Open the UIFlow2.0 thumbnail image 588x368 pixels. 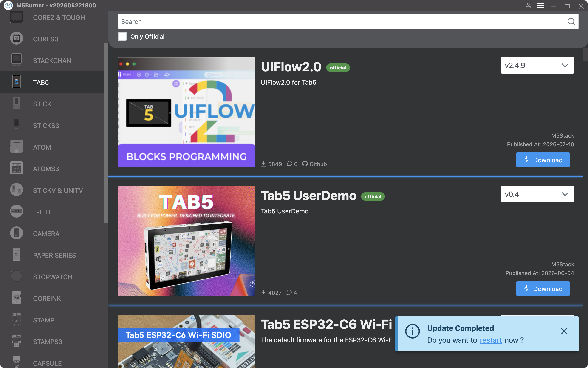186,112
